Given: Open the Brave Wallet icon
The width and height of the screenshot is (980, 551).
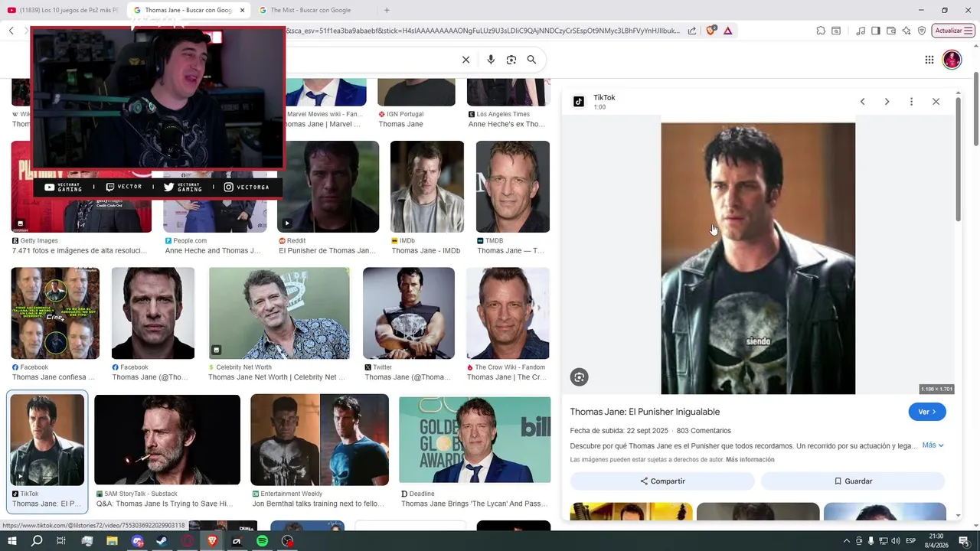Looking at the screenshot, I should coord(891,31).
